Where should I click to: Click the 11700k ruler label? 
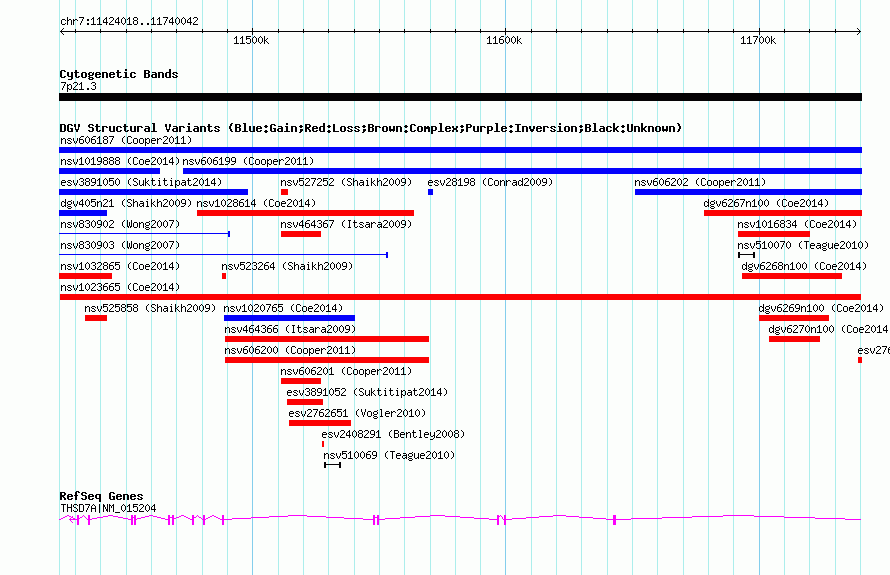pyautogui.click(x=758, y=40)
